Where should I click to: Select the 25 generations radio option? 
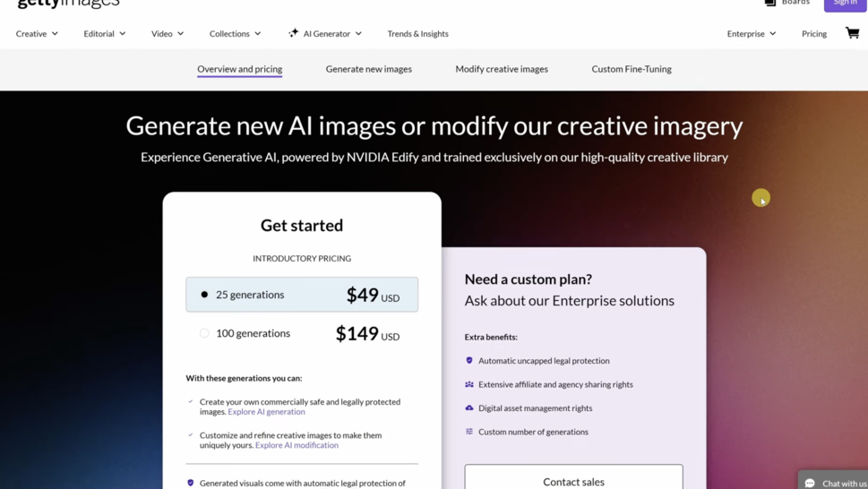pyautogui.click(x=204, y=295)
